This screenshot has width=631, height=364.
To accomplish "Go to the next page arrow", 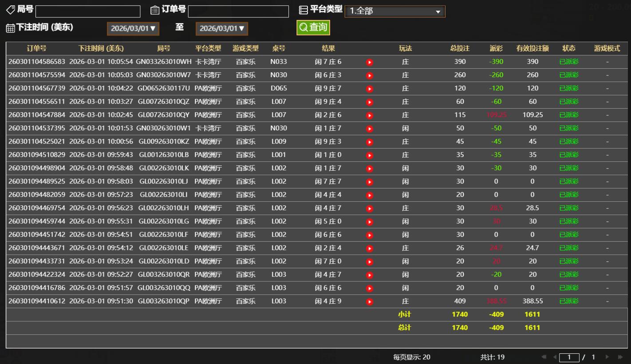I will pos(608,357).
